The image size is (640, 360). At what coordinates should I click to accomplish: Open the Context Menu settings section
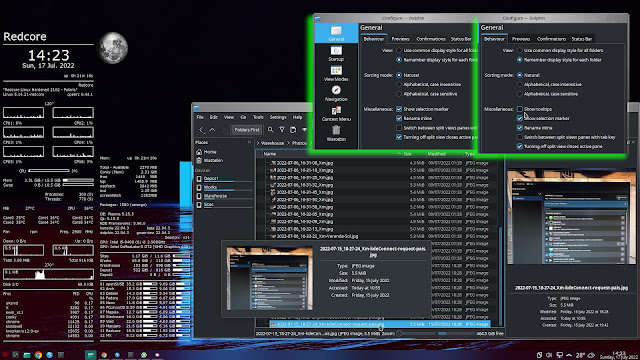336,113
